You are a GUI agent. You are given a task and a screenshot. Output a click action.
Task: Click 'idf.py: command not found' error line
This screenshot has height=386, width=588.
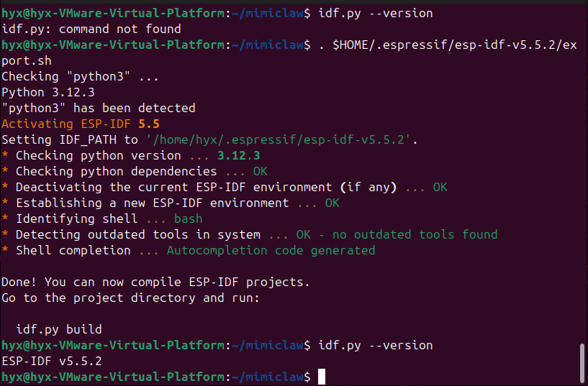[91, 29]
